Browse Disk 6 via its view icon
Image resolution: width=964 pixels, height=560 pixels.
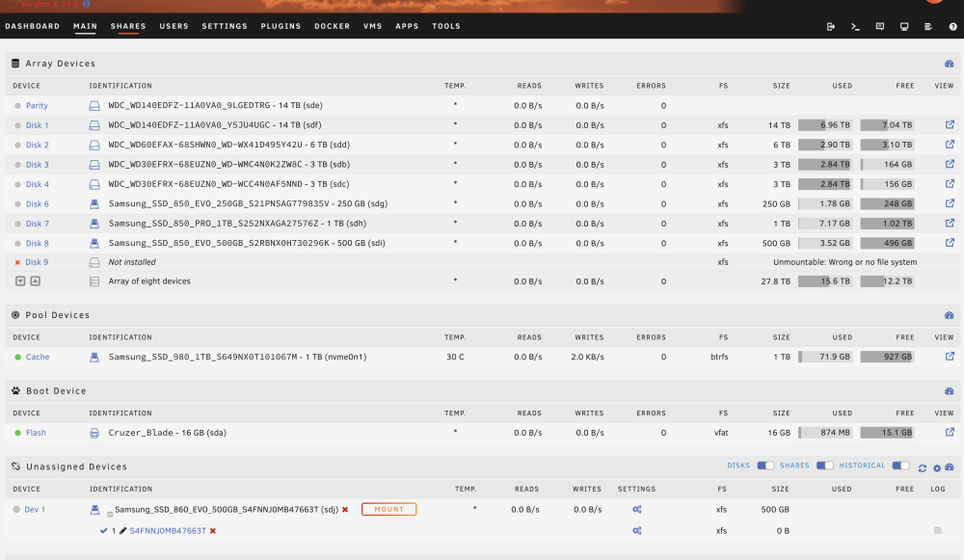[x=950, y=203]
